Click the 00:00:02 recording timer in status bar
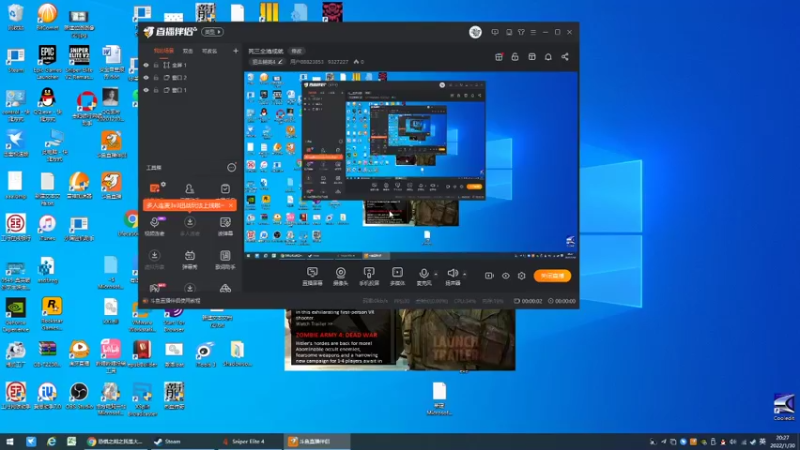This screenshot has width=800, height=450. coord(528,301)
